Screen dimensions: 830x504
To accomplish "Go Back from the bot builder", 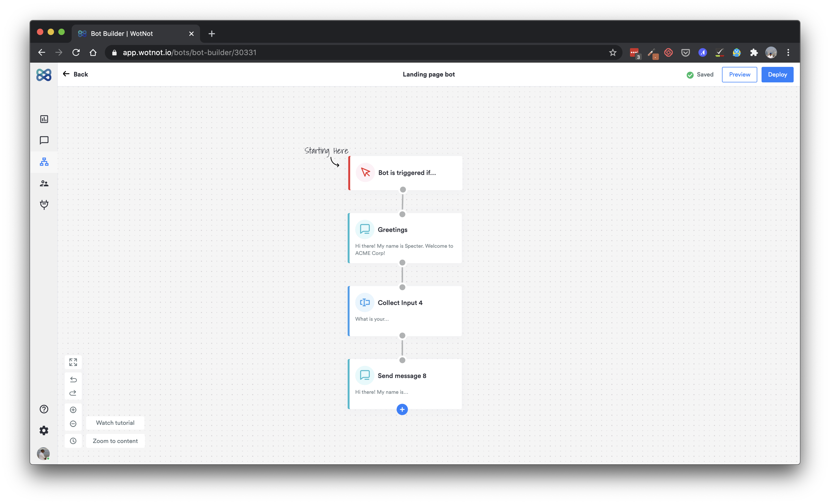I will point(75,74).
